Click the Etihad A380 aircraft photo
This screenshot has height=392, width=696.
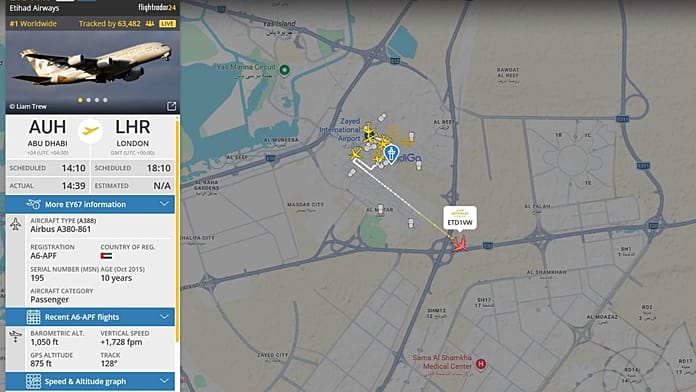tap(93, 66)
